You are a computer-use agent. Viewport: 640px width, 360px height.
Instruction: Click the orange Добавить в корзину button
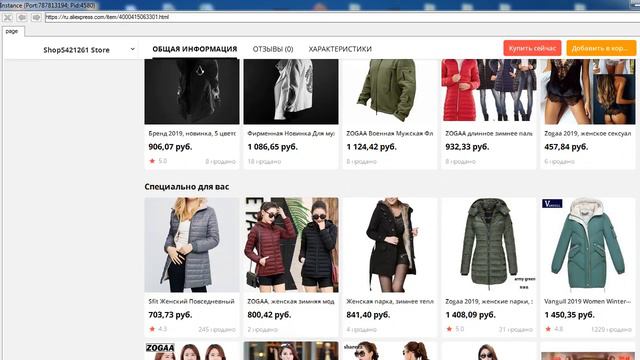click(601, 48)
